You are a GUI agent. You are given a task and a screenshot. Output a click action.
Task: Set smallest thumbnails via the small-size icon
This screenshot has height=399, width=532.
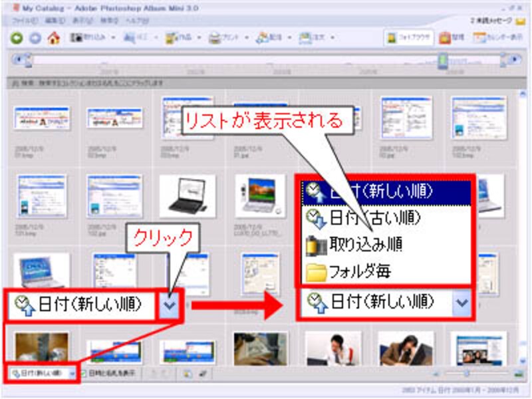436,374
